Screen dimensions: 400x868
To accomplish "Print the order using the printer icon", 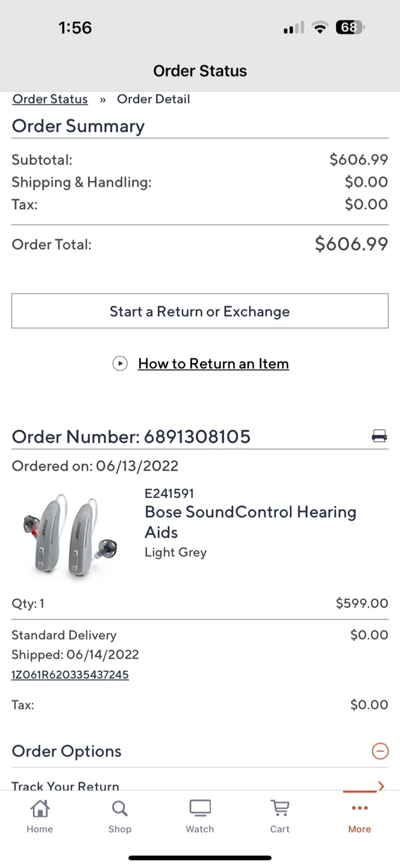I will 379,435.
